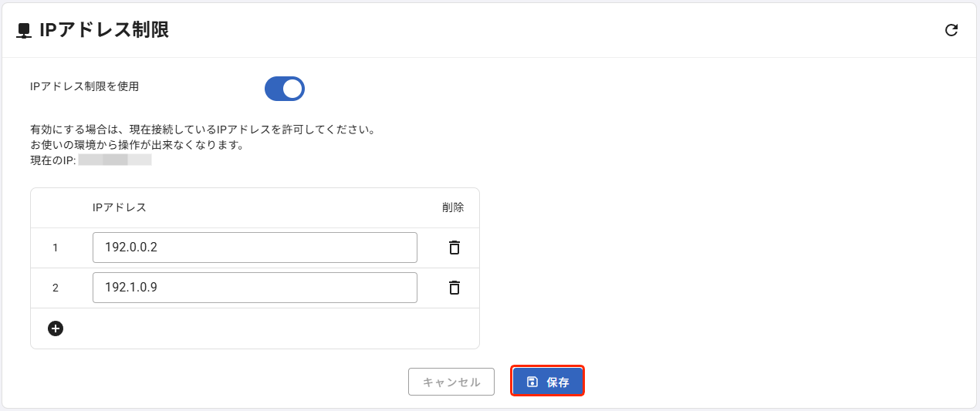The image size is (980, 411).
Task: Click the floppy disk icon in 保存 button
Action: pos(532,382)
